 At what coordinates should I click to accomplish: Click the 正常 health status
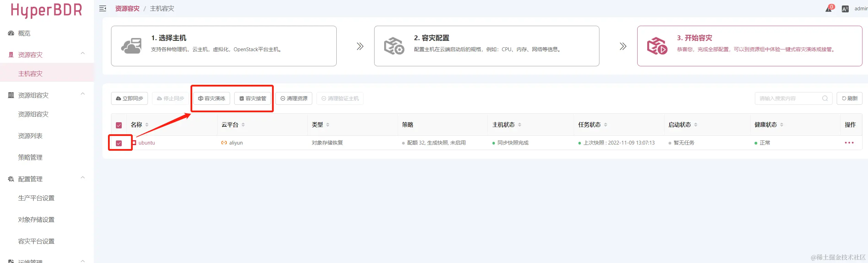(x=765, y=143)
